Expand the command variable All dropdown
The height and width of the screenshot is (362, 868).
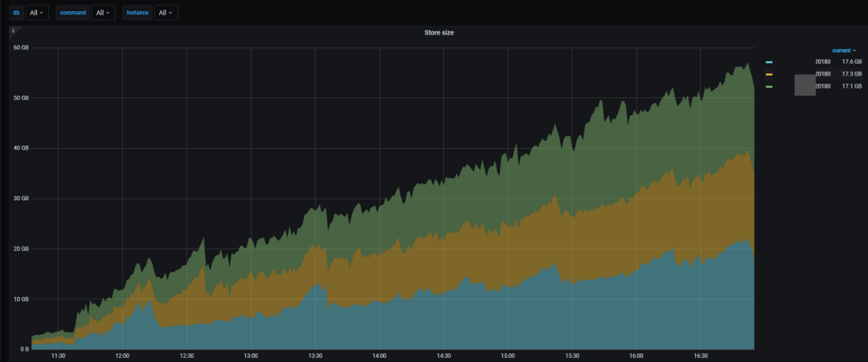pos(104,12)
